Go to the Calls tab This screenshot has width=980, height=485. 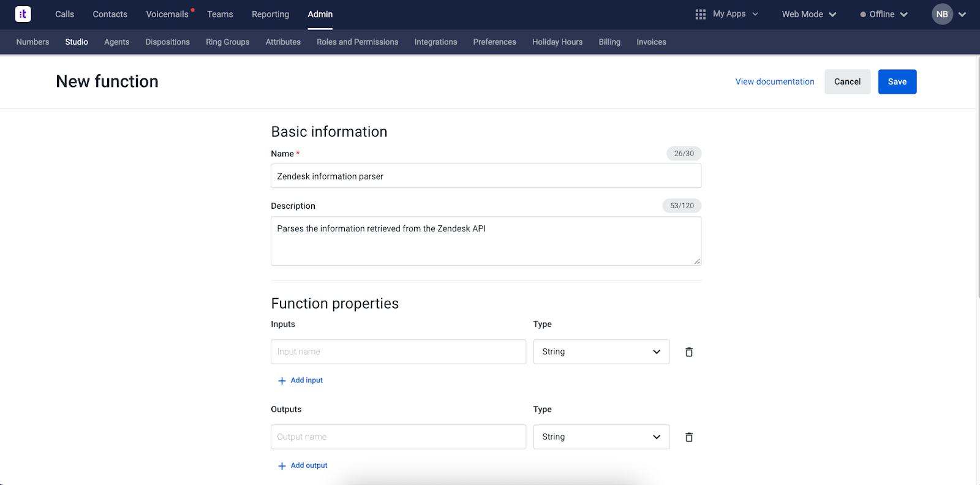click(64, 14)
